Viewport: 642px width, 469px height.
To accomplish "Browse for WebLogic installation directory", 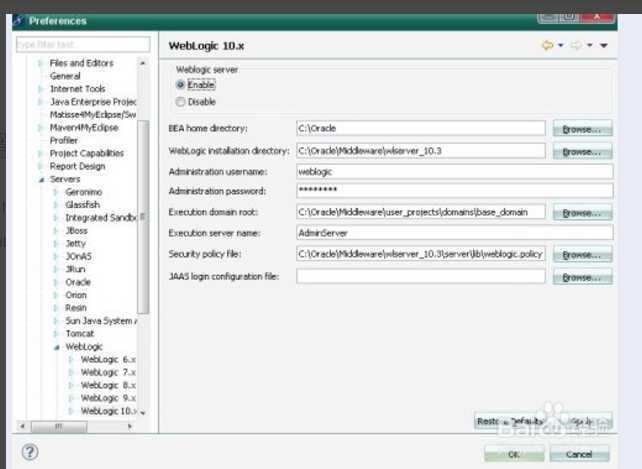I will (582, 151).
